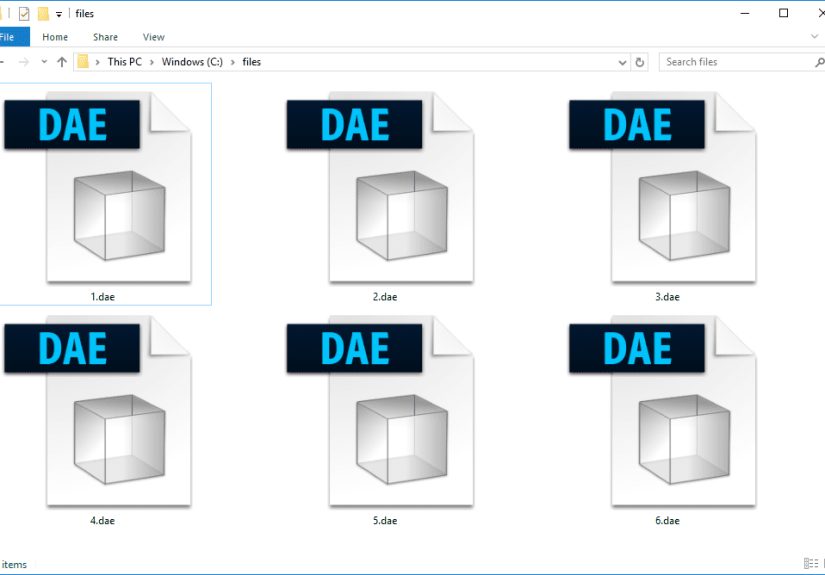Click the New folder quick access icon
The width and height of the screenshot is (825, 575).
coord(43,14)
